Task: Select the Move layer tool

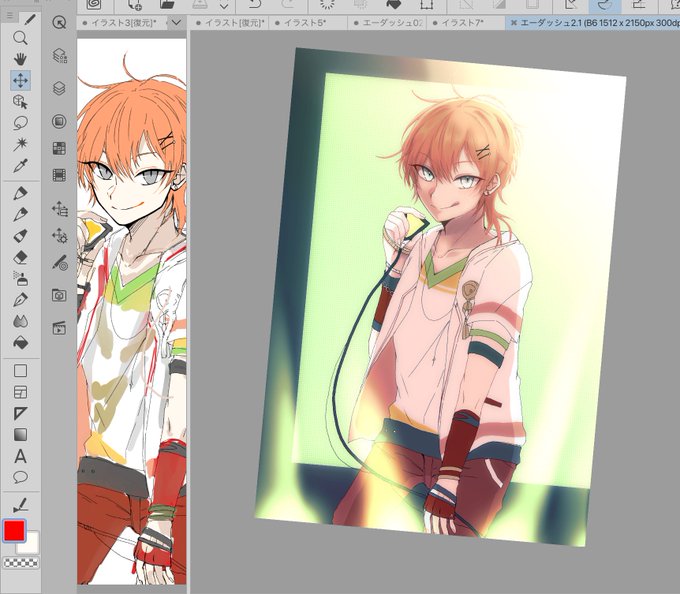Action: (20, 80)
